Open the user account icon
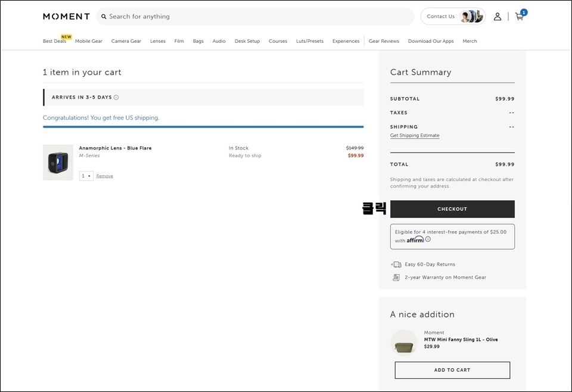Viewport: 572px width, 392px height. coord(497,17)
